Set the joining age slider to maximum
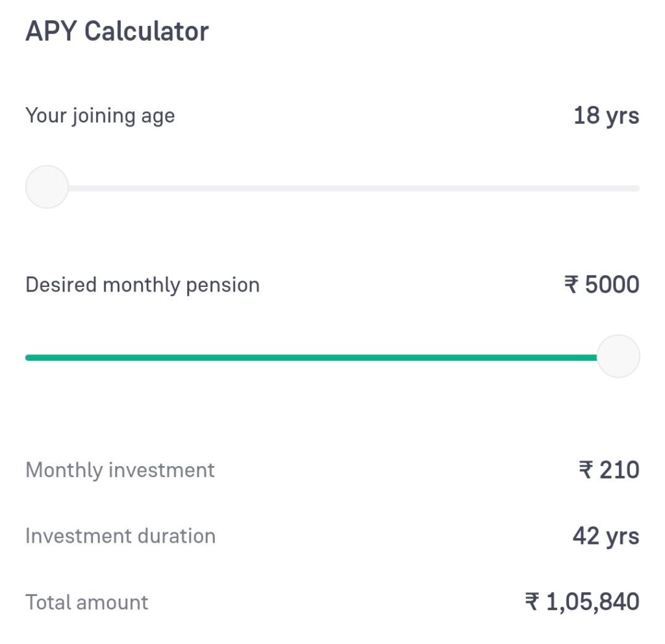Screen dimensions: 665x644 (638, 188)
